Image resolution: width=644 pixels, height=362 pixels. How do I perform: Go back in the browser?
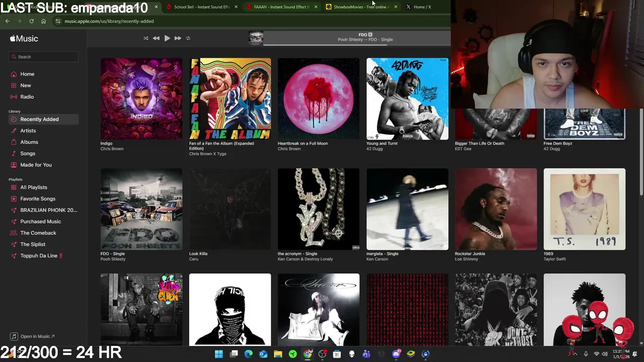pos(7,21)
